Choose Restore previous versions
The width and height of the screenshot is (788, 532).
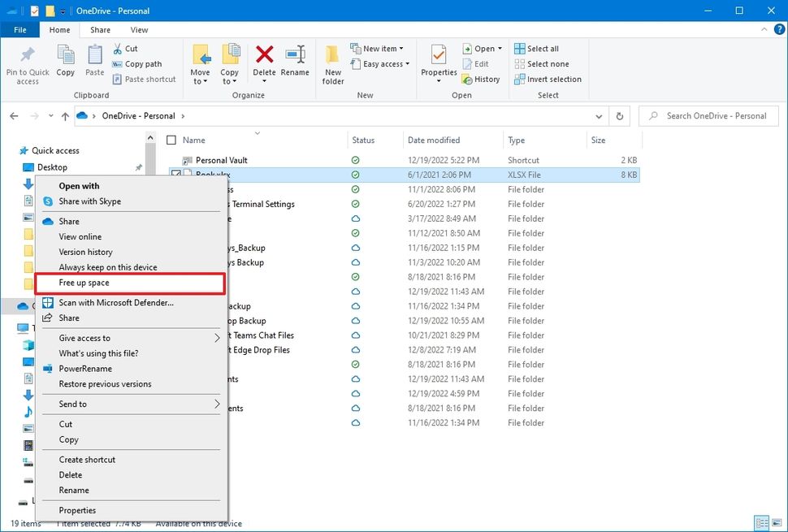coord(105,384)
